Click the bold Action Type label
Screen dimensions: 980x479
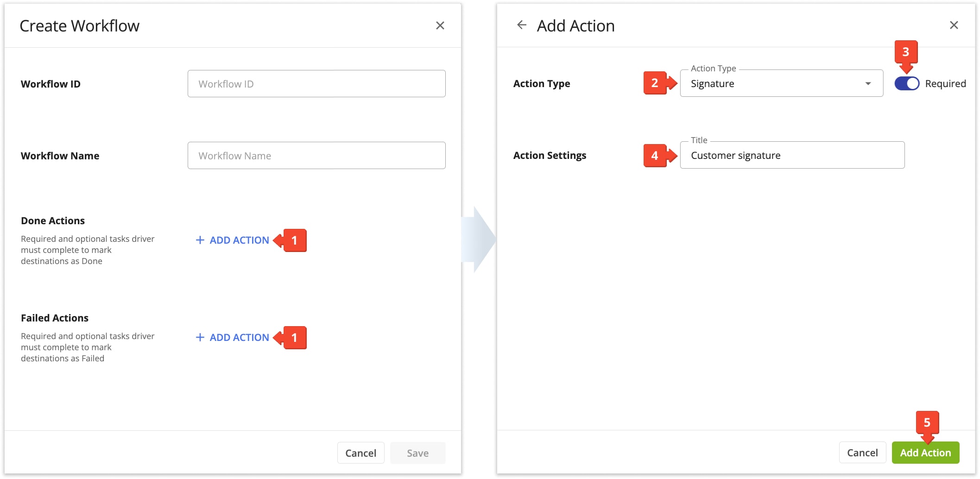[542, 84]
